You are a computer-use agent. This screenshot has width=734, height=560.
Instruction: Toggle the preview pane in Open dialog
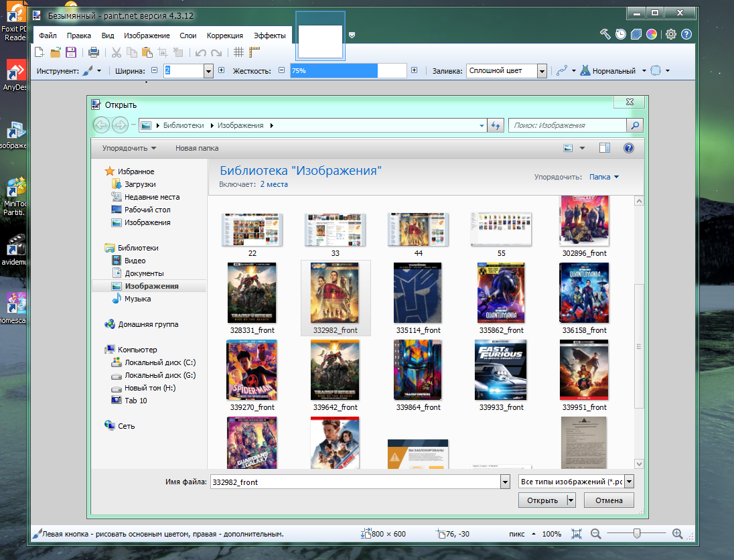(x=605, y=148)
